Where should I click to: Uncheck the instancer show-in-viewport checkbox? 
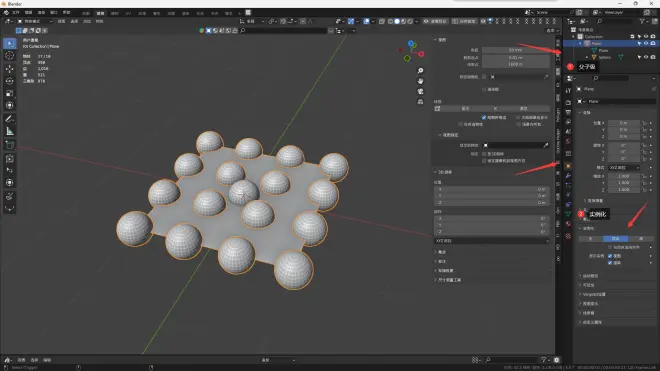610,256
